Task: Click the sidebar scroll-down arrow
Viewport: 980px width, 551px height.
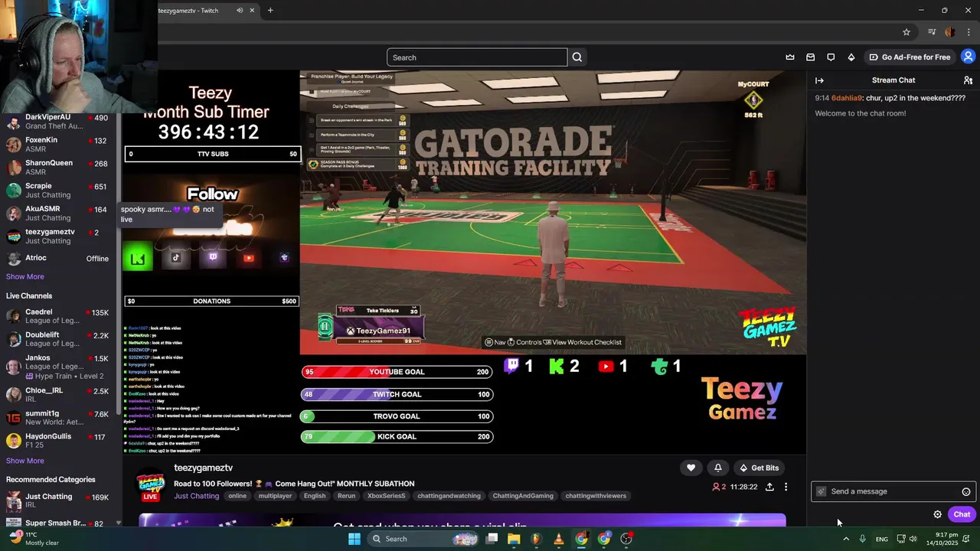Action: click(118, 523)
